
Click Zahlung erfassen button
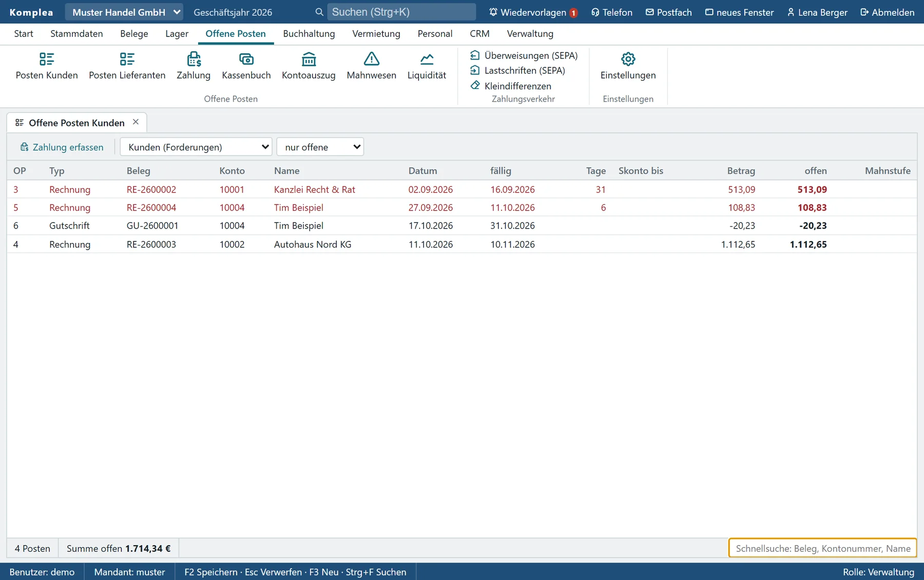point(62,147)
